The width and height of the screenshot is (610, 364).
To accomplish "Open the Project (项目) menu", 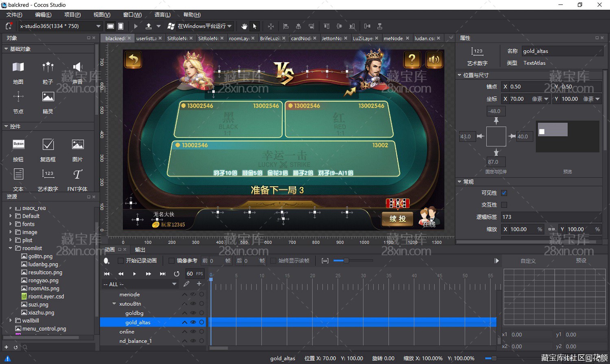I will pyautogui.click(x=72, y=15).
